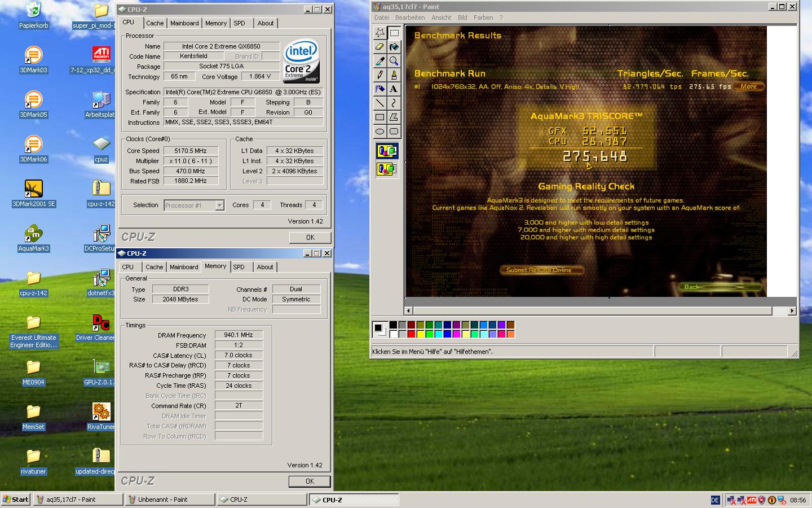This screenshot has height=508, width=812.
Task: Activate the Magnifier tool in Paint
Action: pyautogui.click(x=394, y=61)
